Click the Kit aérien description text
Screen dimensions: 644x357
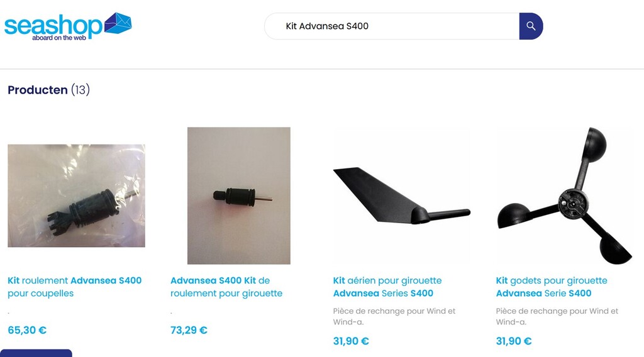tap(394, 316)
